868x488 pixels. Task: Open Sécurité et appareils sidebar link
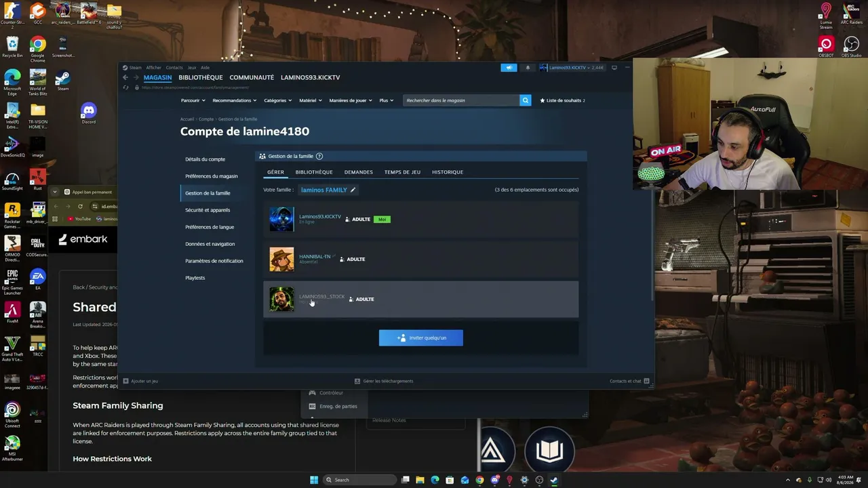(x=208, y=210)
